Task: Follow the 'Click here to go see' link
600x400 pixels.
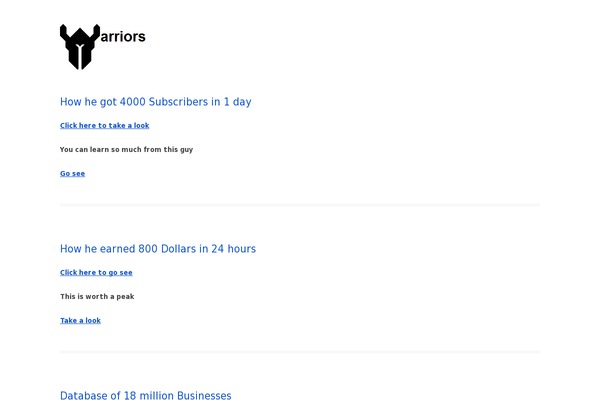Action: point(96,273)
